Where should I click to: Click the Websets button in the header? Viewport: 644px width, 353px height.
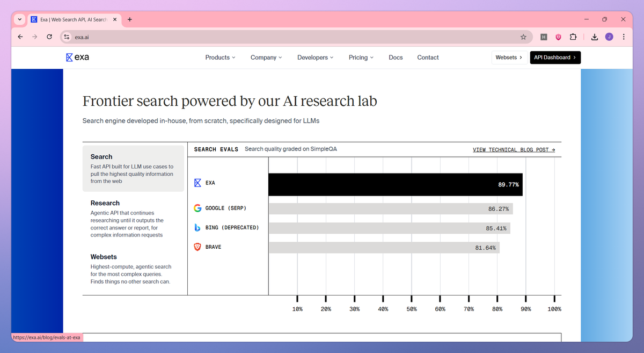coord(509,57)
